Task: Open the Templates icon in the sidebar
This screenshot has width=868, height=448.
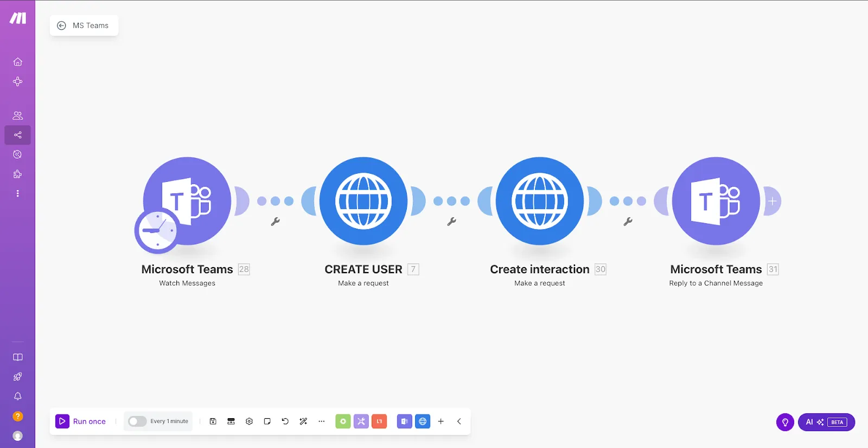Action: coord(17,154)
